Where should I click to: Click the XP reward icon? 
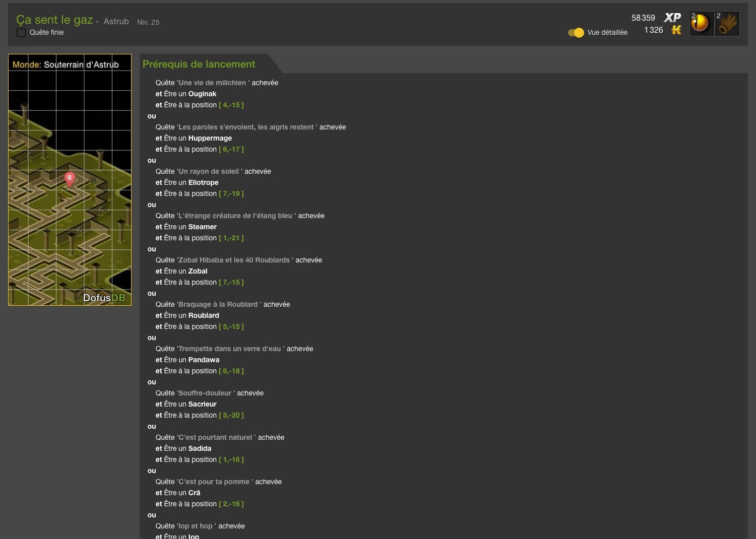tap(672, 18)
